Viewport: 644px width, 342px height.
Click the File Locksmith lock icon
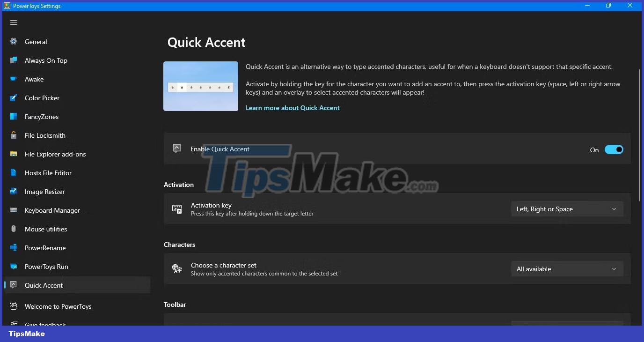(14, 135)
